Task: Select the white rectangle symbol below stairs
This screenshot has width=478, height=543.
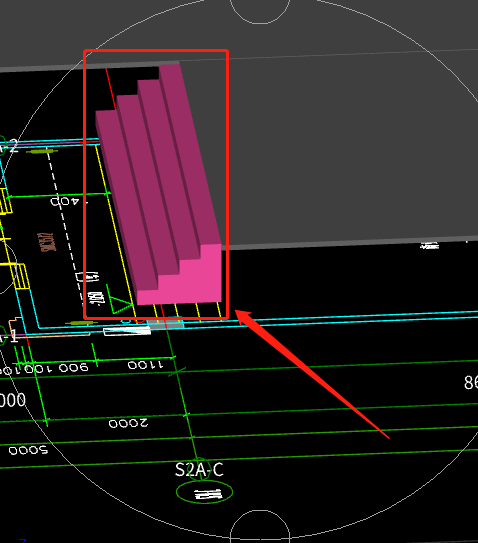Action: point(127,331)
